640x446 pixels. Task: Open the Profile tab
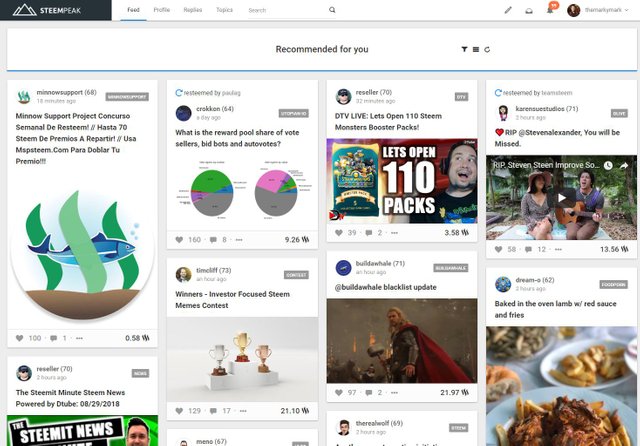coord(162,10)
